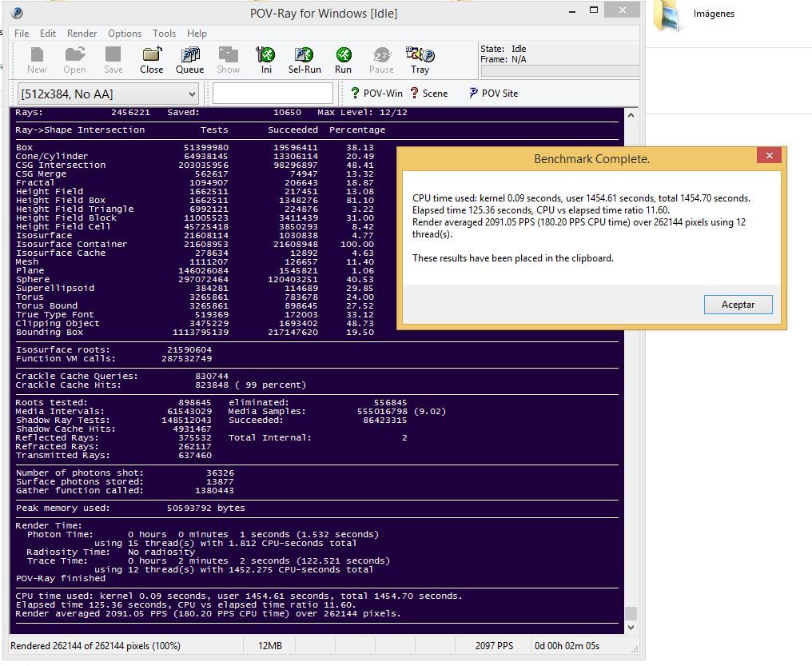The width and height of the screenshot is (812, 666).
Task: Click Aceptar in Benchmark Complete dialog
Action: (738, 305)
